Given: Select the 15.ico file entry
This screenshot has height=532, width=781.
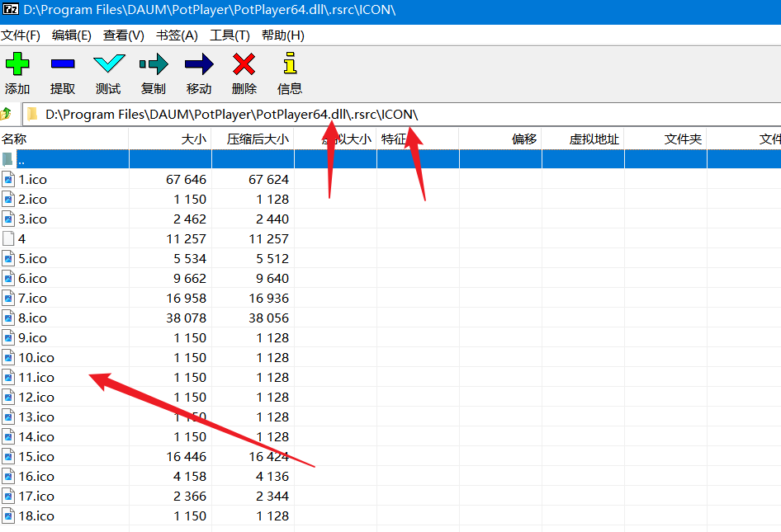Looking at the screenshot, I should (x=36, y=457).
